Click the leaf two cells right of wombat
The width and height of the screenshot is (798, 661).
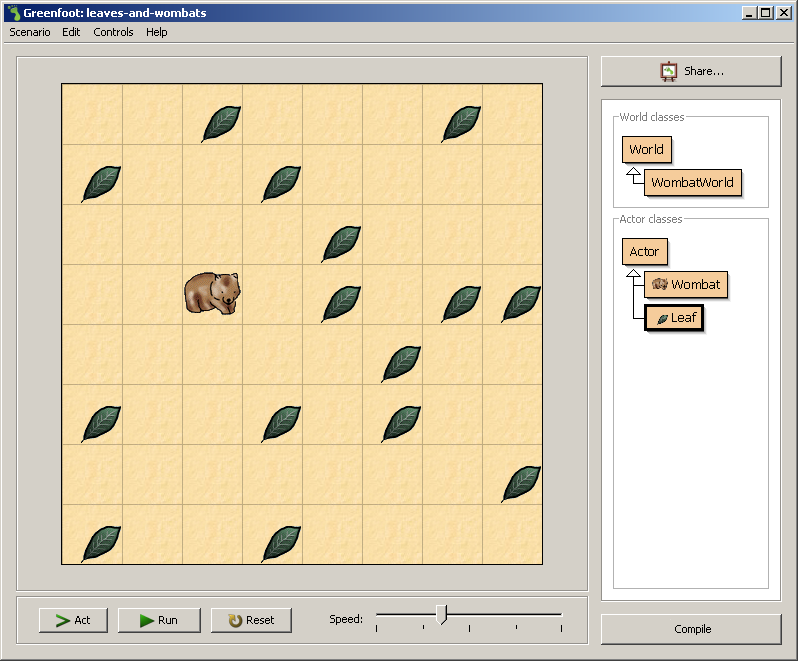[341, 304]
